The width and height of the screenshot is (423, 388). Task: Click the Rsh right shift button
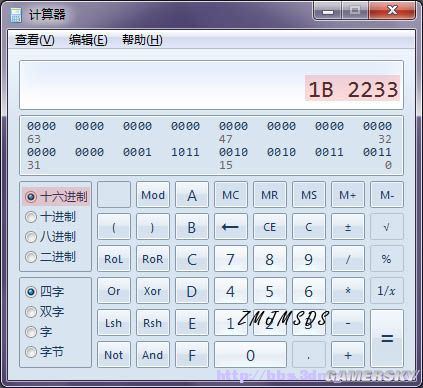click(x=153, y=323)
